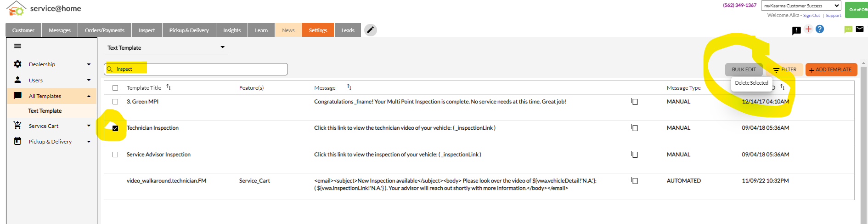The height and width of the screenshot is (224, 868).
Task: Toggle the select-all checkbox in table header
Action: [x=115, y=88]
